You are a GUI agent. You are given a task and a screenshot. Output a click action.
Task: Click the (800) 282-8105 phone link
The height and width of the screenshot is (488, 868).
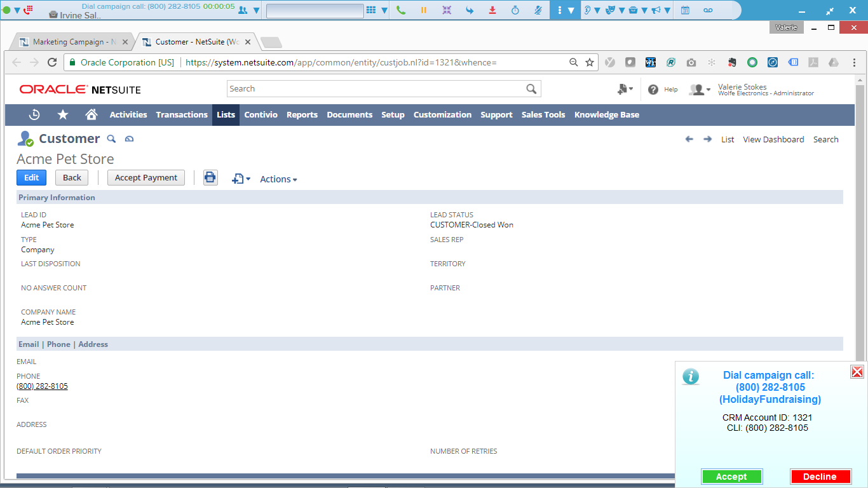click(42, 386)
